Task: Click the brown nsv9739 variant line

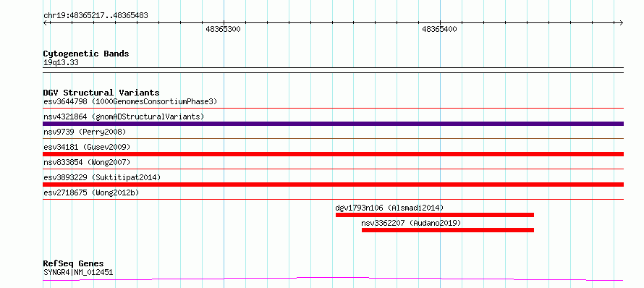Action: [x=333, y=139]
